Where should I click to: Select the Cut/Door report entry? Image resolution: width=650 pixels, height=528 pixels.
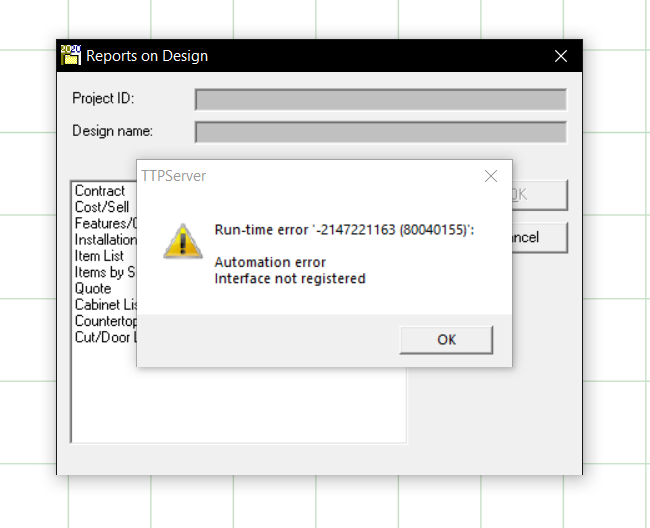click(x=106, y=337)
